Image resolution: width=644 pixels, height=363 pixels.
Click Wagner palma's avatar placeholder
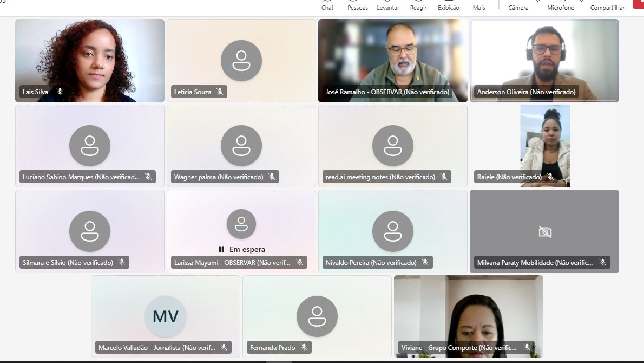coord(241,146)
